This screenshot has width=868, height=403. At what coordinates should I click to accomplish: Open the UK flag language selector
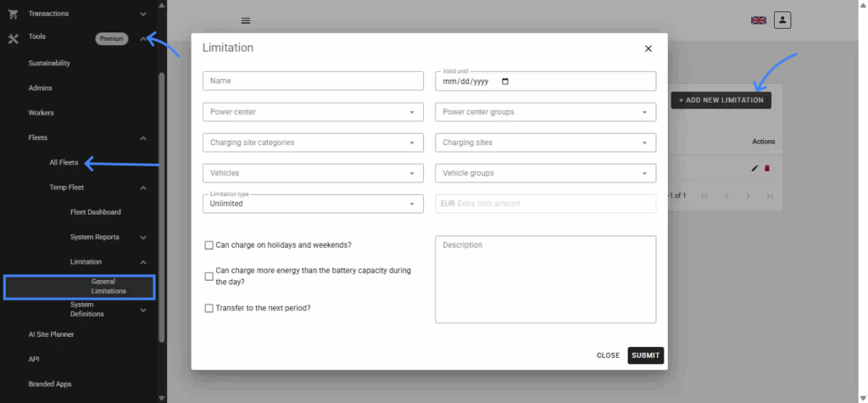tap(758, 20)
